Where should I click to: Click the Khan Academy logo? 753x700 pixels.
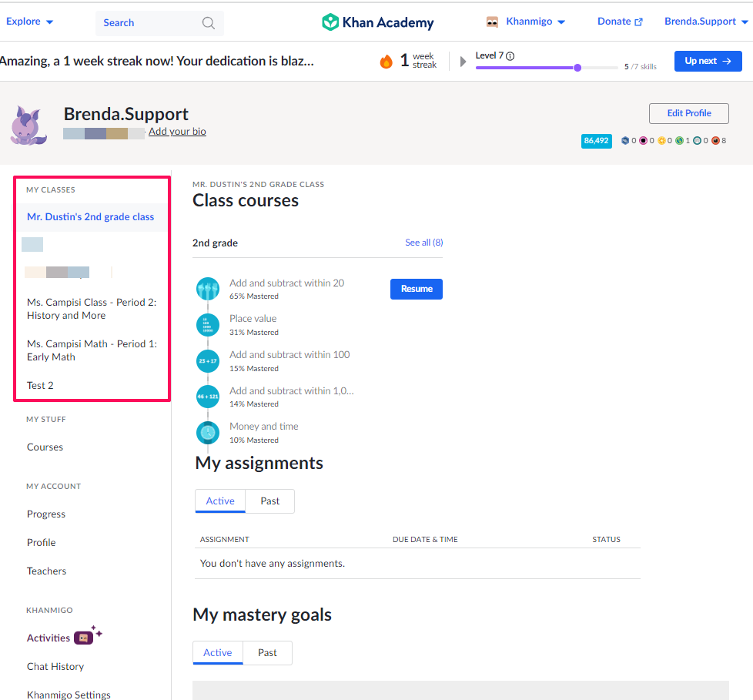click(x=377, y=22)
